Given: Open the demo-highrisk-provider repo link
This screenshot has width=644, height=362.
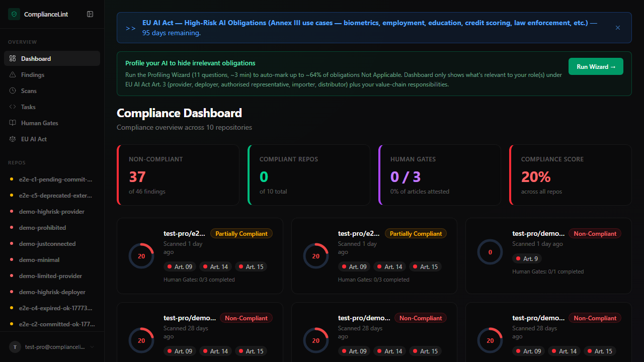Looking at the screenshot, I should 51,212.
